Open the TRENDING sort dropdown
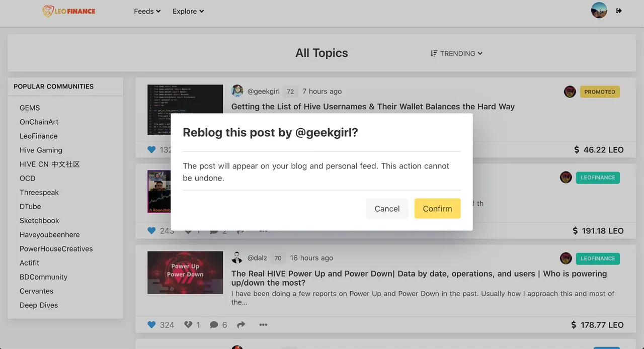 [456, 53]
